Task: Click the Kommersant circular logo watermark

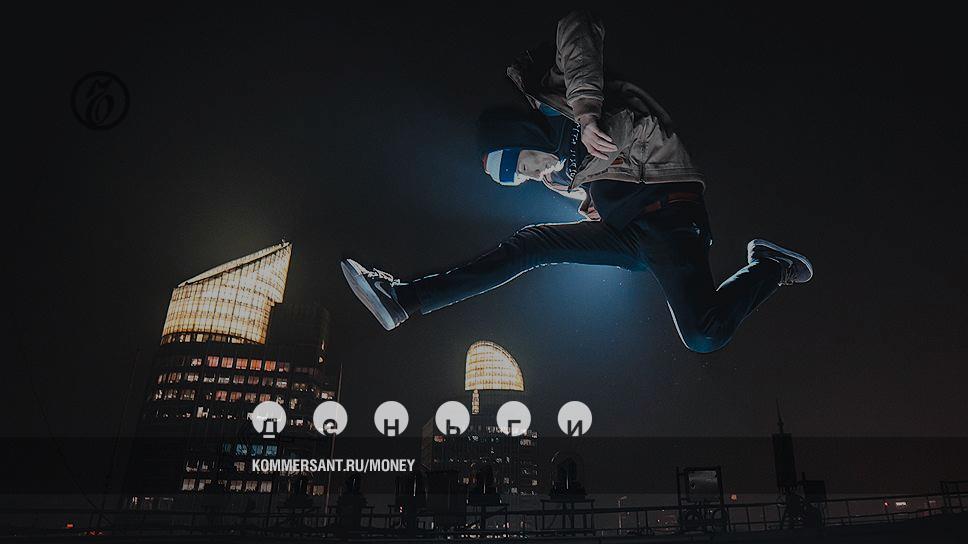Action: 100,100
